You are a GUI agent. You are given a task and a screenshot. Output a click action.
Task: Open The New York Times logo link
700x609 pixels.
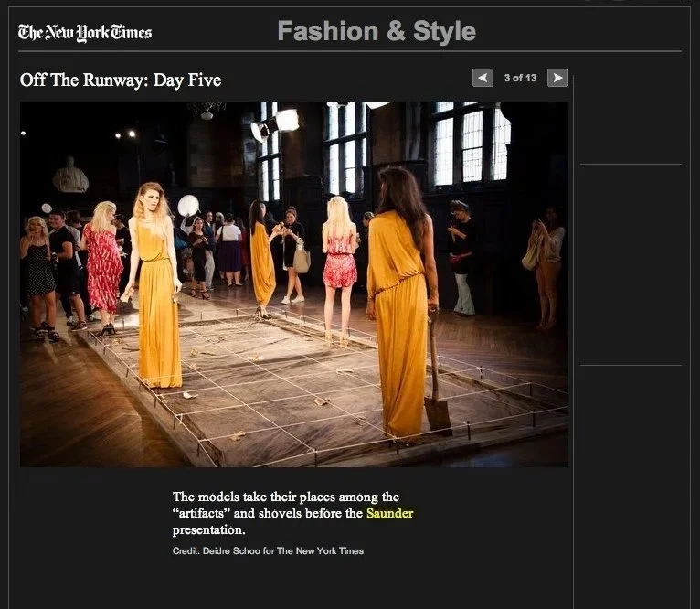[x=85, y=32]
